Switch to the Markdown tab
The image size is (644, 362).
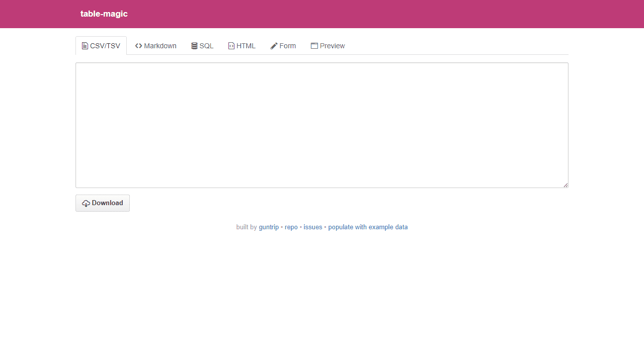click(x=156, y=46)
